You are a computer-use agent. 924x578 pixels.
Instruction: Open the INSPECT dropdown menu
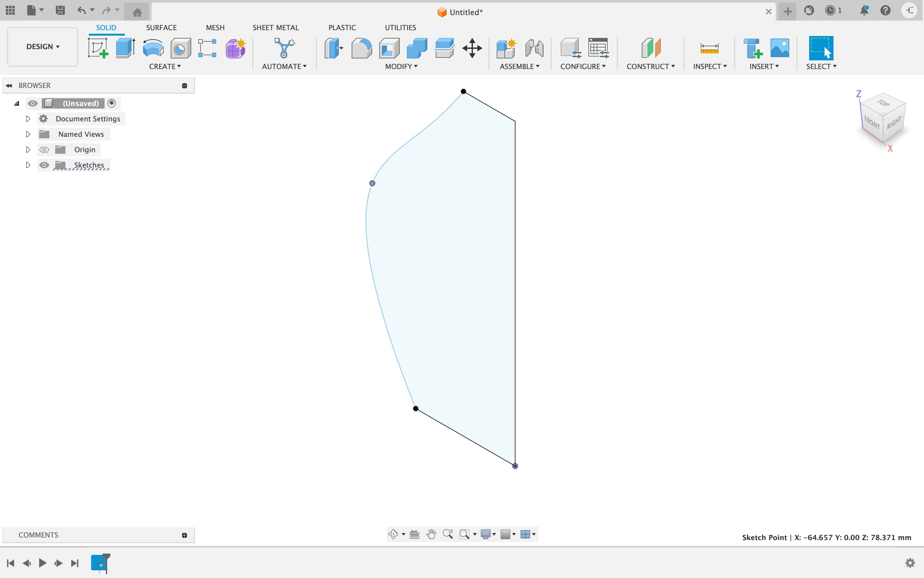click(710, 66)
